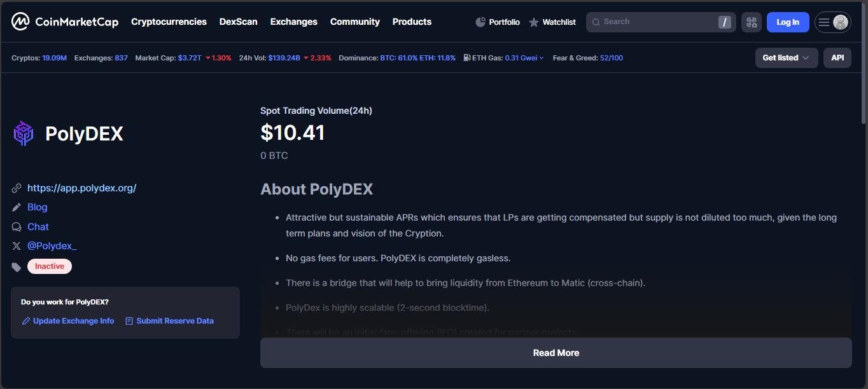Click Market Cap value $3.72T
868x389 pixels.
(190, 58)
